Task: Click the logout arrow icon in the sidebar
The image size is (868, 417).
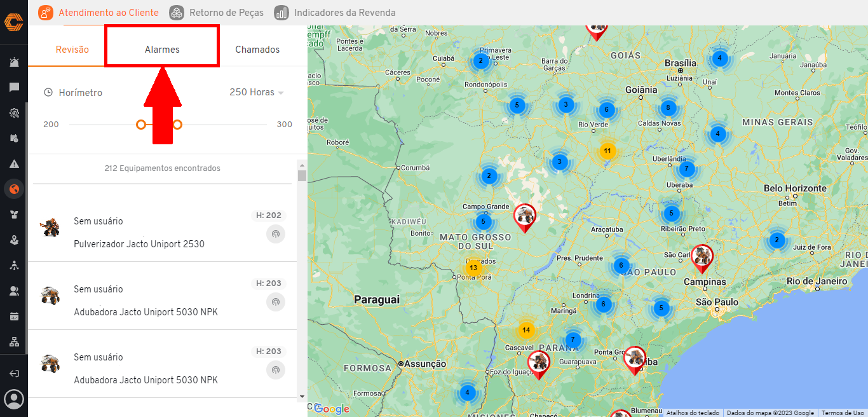Action: 14,373
